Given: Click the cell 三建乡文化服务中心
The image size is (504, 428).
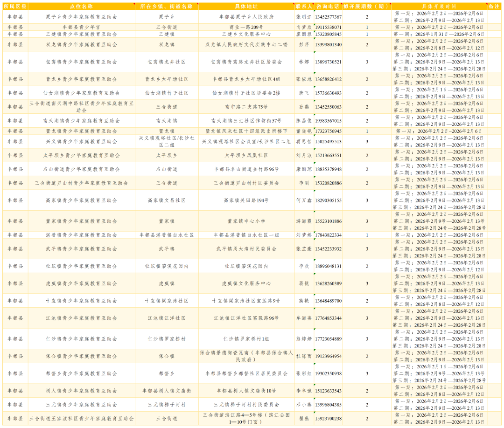Looking at the screenshot, I should [246, 34].
